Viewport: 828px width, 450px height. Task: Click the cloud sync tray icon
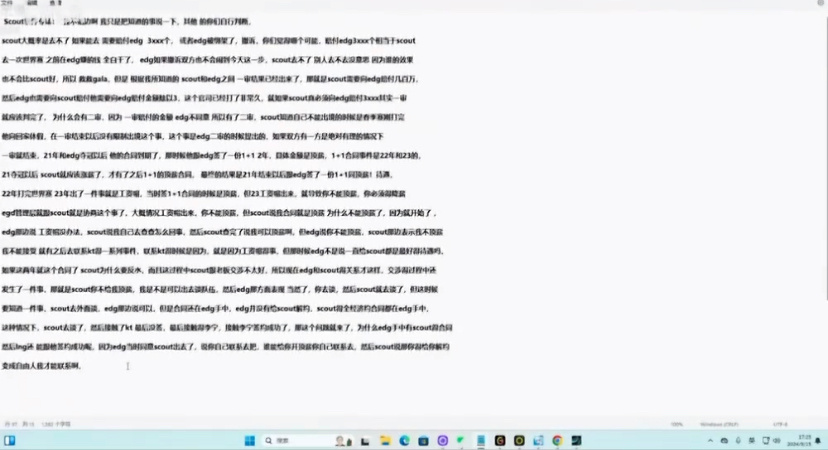pyautogui.click(x=724, y=440)
